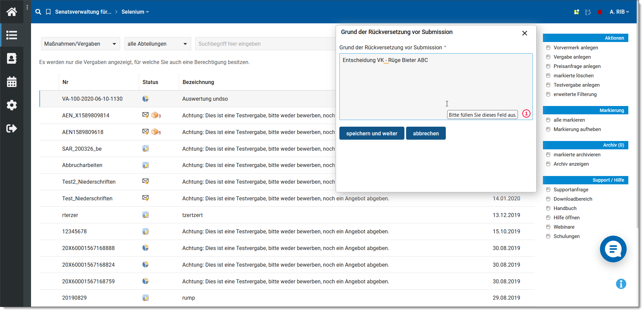Screen dimensions: 644x312
Task: Click markierte archivieren
Action: point(577,155)
